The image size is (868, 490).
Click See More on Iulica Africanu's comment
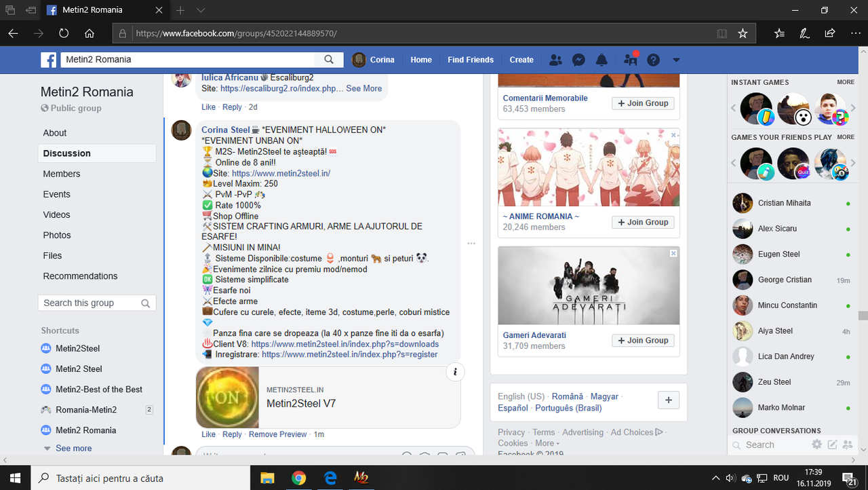tap(364, 88)
